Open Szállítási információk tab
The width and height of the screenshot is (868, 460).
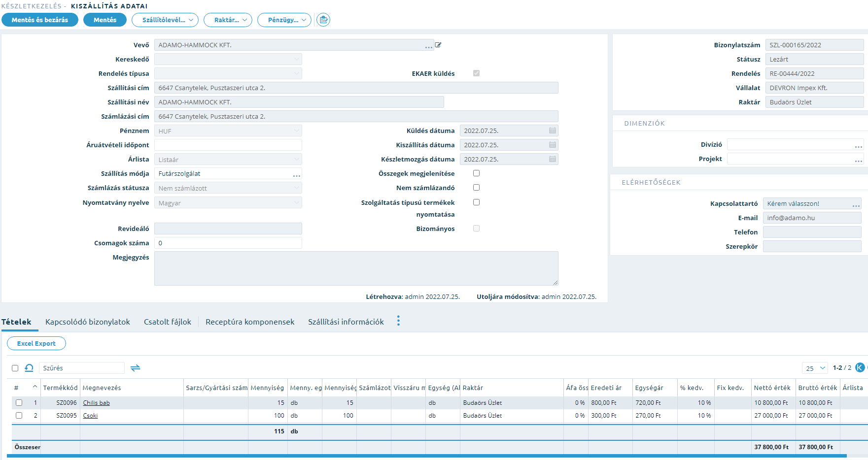[x=346, y=322]
